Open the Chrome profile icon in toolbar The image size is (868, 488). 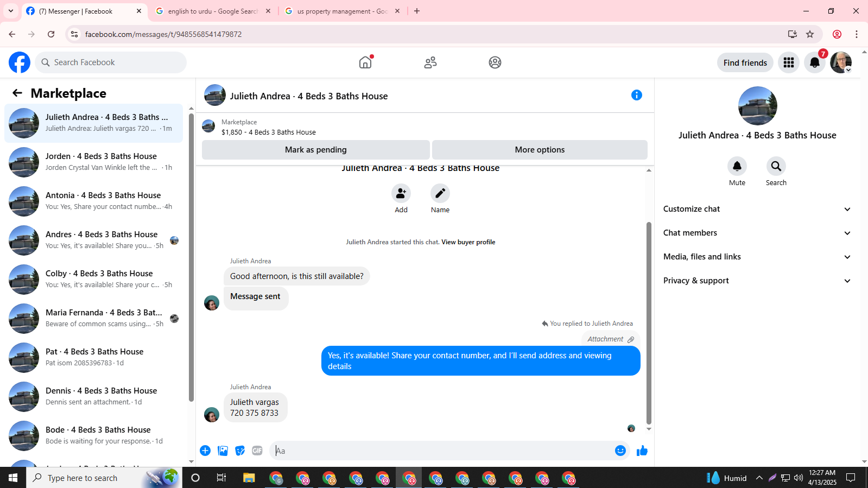coord(837,34)
